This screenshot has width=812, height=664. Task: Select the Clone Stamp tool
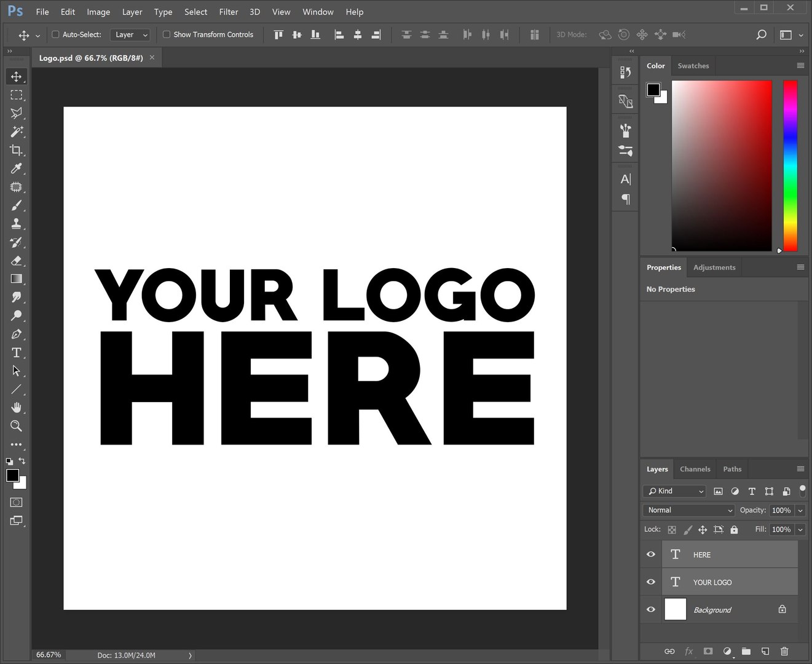pos(16,224)
